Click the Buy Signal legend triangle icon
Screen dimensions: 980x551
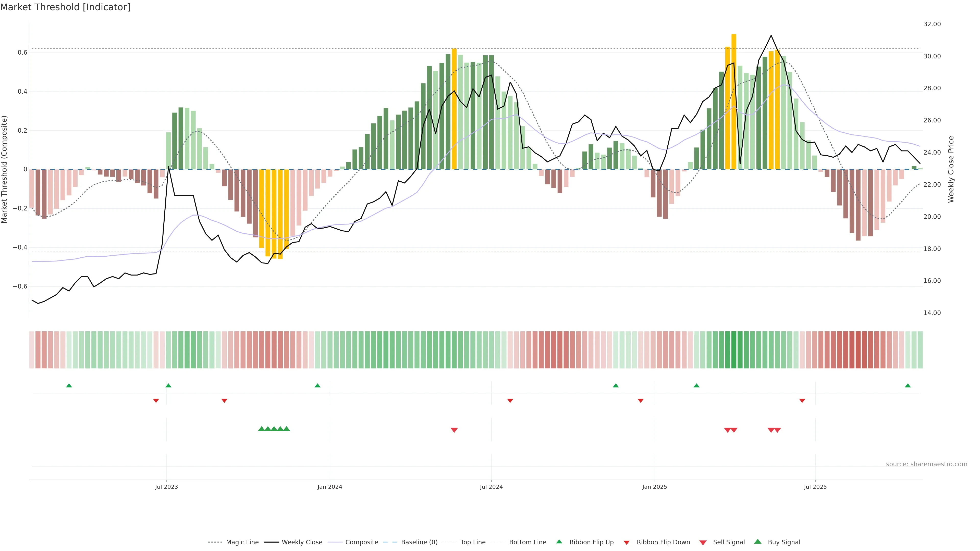pos(757,542)
